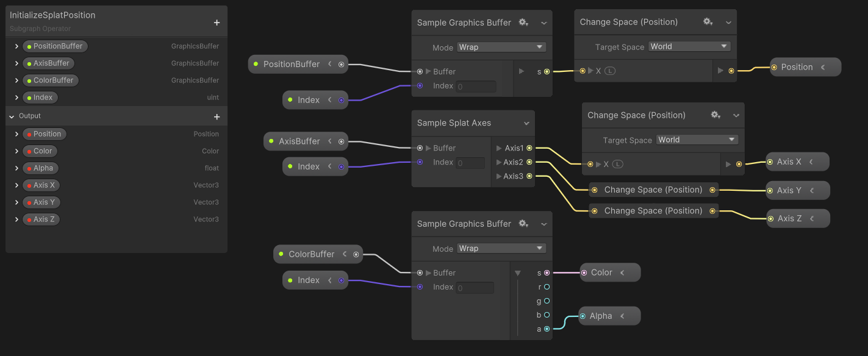Viewport: 868px width, 356px height.
Task: Collapse the Sample Splat Axes node via its chevron
Action: (x=528, y=123)
